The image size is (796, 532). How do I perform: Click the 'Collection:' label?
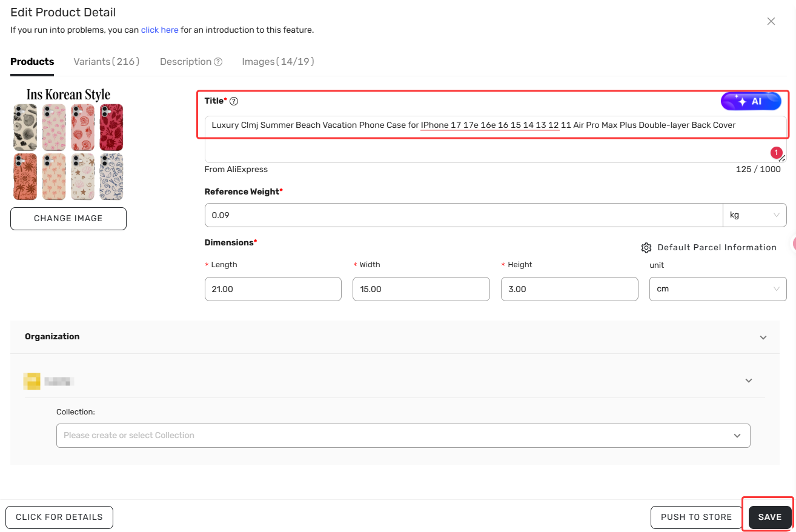76,412
